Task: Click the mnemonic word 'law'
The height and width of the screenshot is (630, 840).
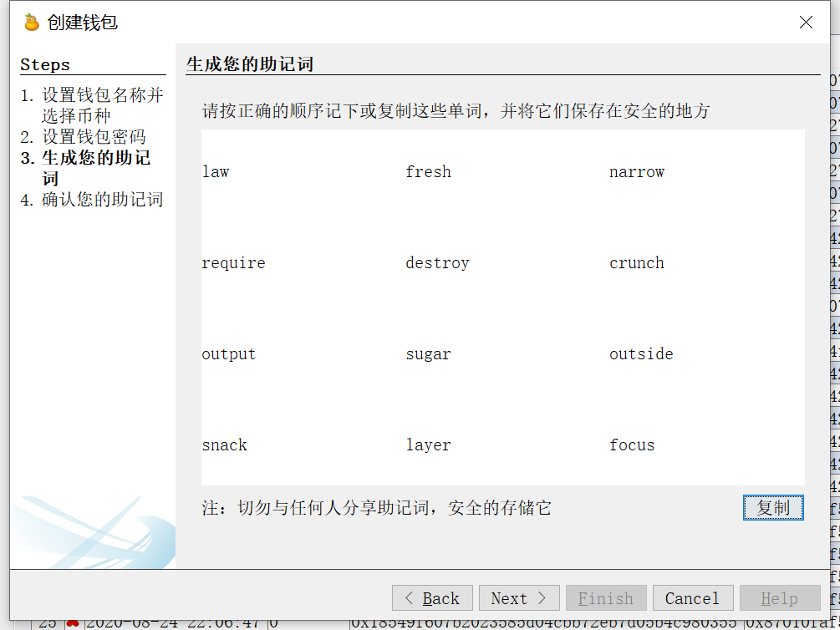Action: (216, 172)
